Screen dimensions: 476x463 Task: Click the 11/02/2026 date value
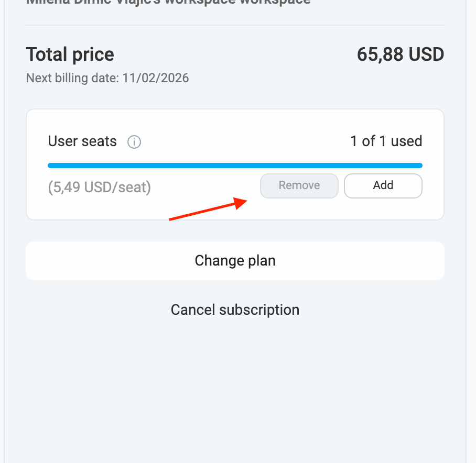pos(156,79)
